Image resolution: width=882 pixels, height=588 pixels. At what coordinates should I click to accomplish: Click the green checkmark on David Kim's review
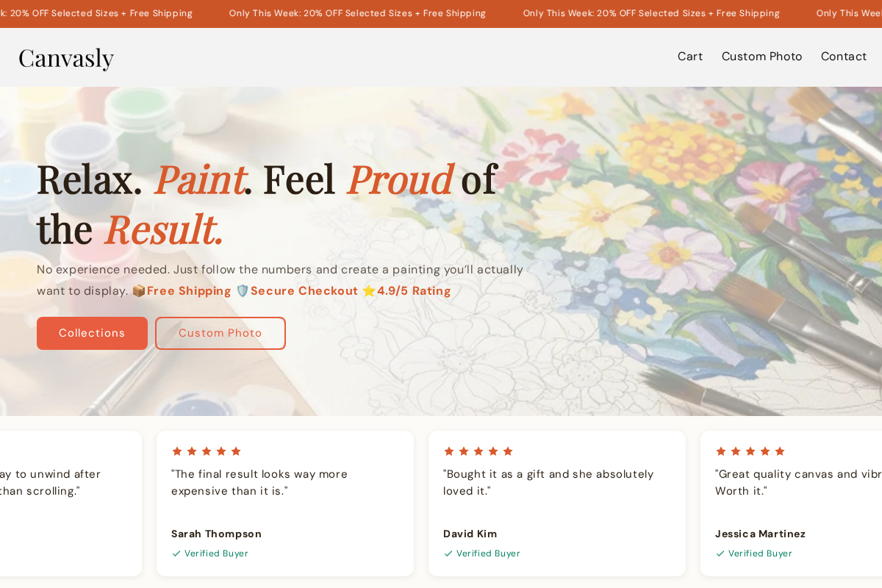[x=448, y=553]
